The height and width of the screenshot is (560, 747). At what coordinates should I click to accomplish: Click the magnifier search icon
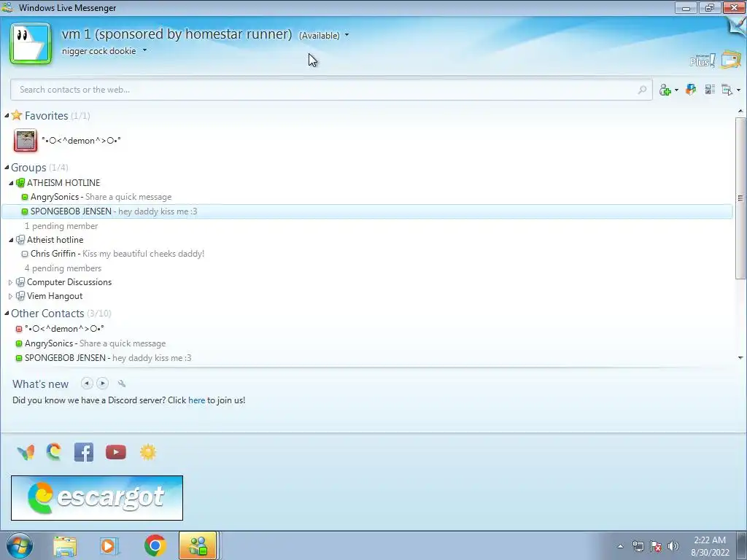[642, 90]
